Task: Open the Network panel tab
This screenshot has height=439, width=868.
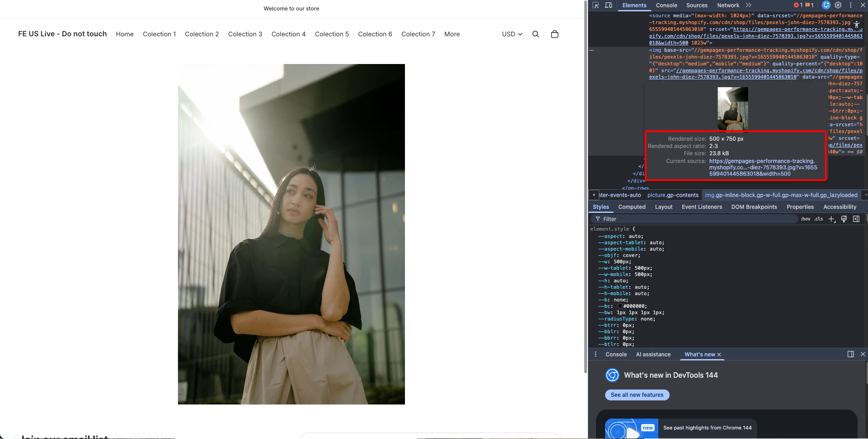Action: point(728,5)
